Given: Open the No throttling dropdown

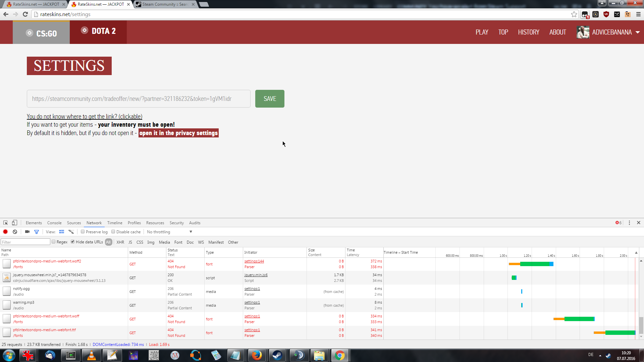Looking at the screenshot, I should point(169,232).
